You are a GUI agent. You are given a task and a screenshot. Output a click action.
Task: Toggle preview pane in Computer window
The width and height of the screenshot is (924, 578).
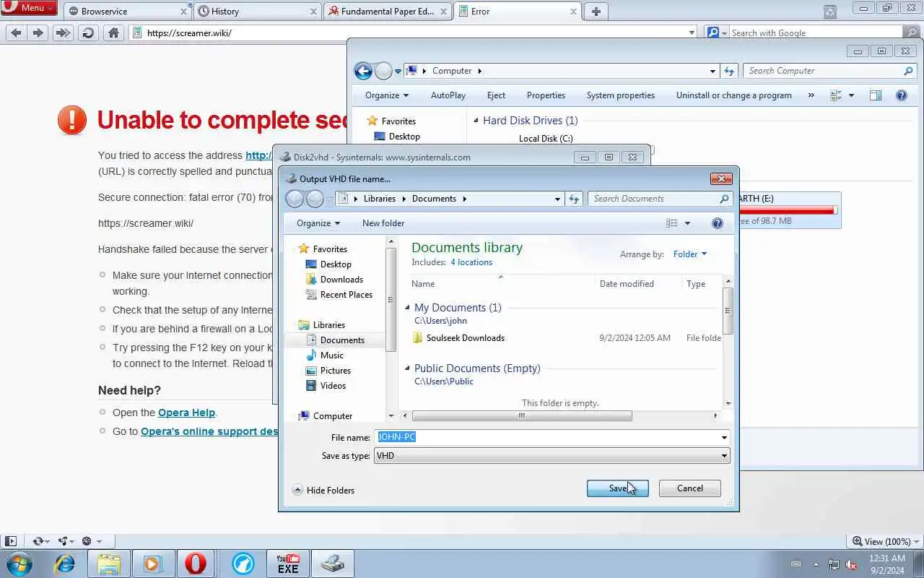pos(875,95)
